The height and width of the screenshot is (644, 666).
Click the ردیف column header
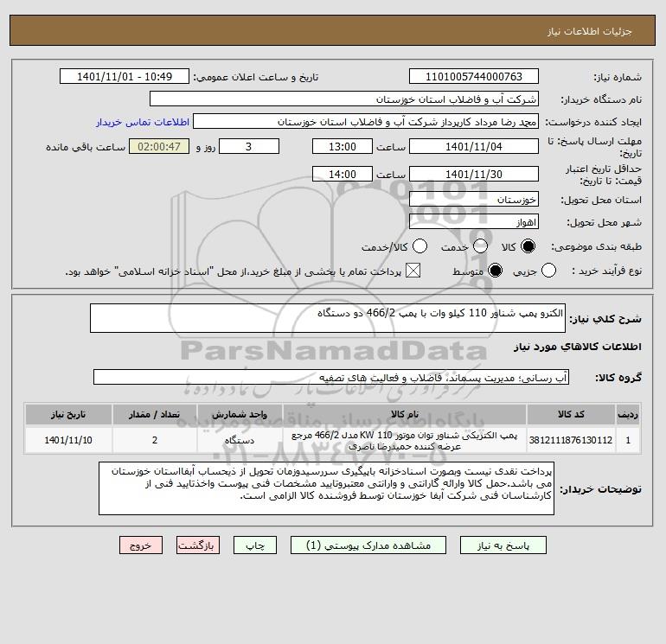[x=628, y=415]
